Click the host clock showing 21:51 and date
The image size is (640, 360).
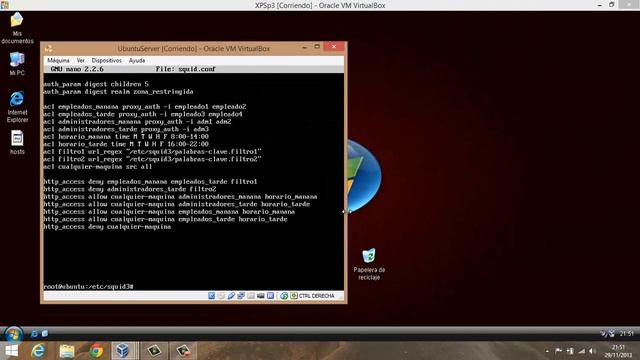(x=618, y=351)
